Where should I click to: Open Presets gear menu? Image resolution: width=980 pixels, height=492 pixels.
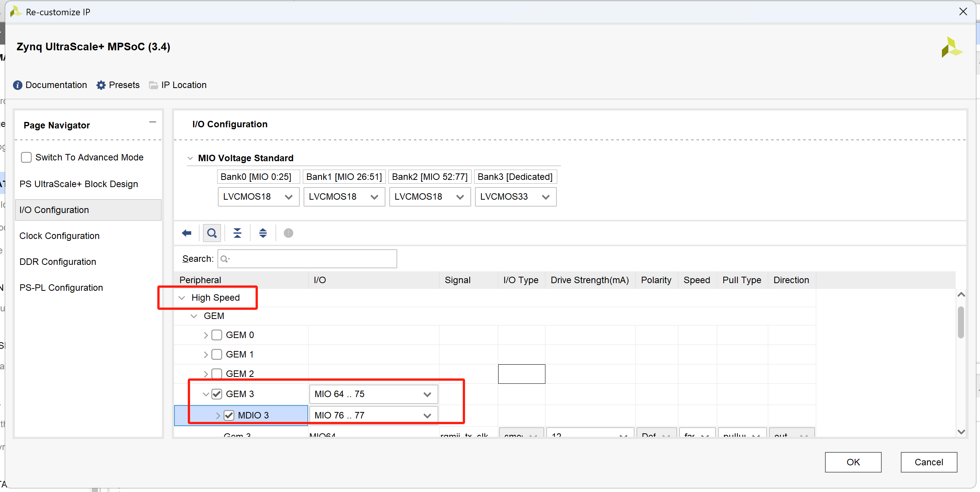click(101, 85)
